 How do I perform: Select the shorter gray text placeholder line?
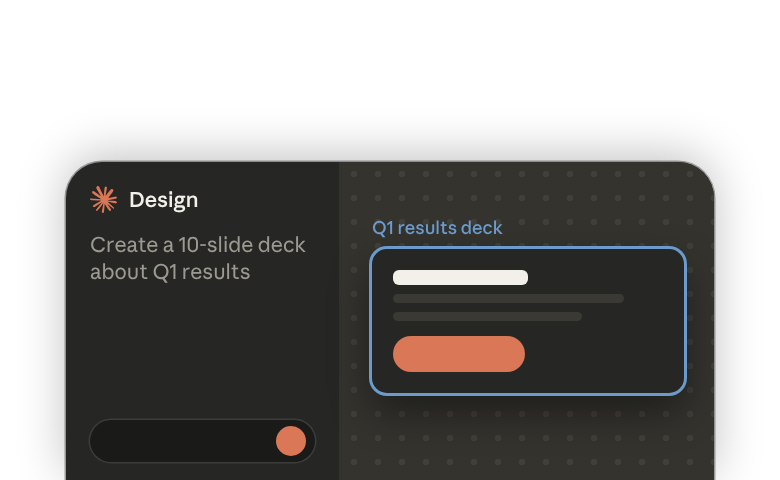click(x=487, y=316)
